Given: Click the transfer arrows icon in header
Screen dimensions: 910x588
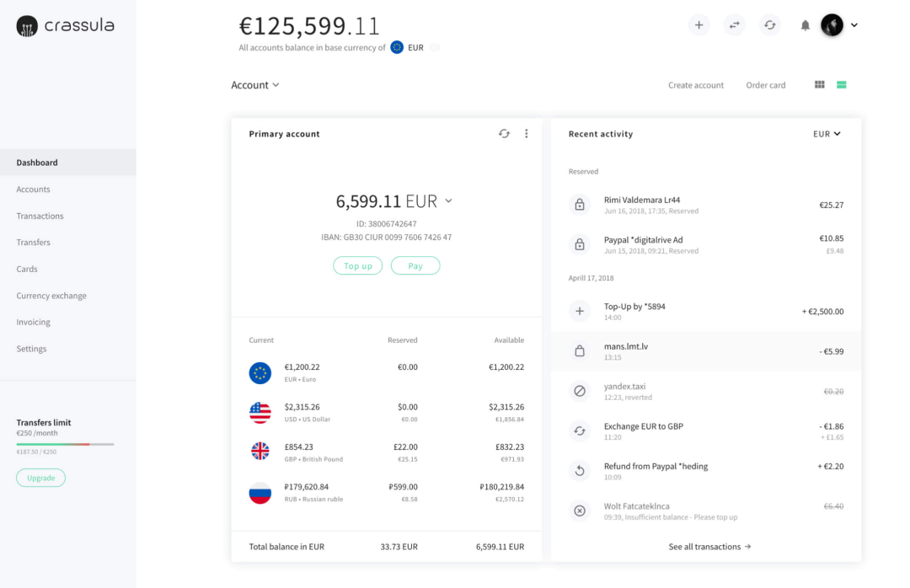Looking at the screenshot, I should pyautogui.click(x=734, y=25).
